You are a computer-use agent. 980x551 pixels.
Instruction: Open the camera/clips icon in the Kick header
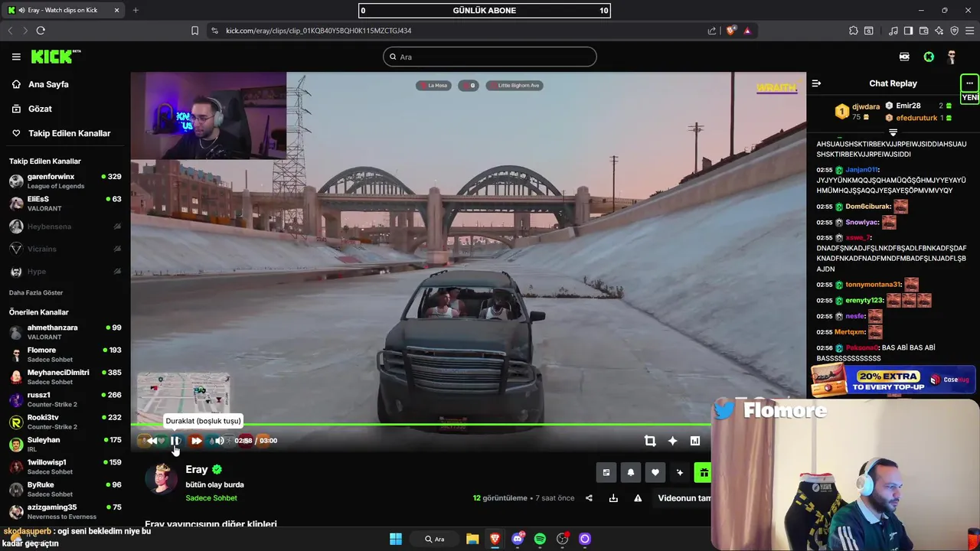point(904,57)
